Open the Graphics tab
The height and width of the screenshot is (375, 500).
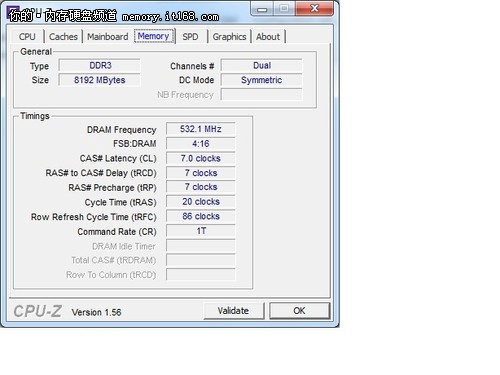(229, 37)
